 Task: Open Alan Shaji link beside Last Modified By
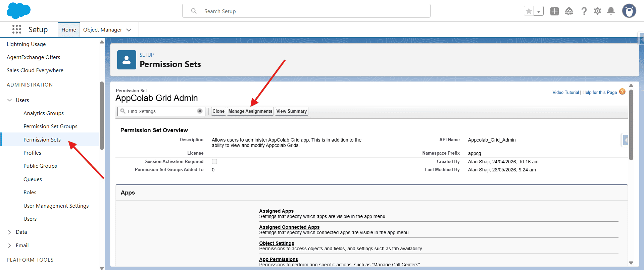pyautogui.click(x=479, y=170)
